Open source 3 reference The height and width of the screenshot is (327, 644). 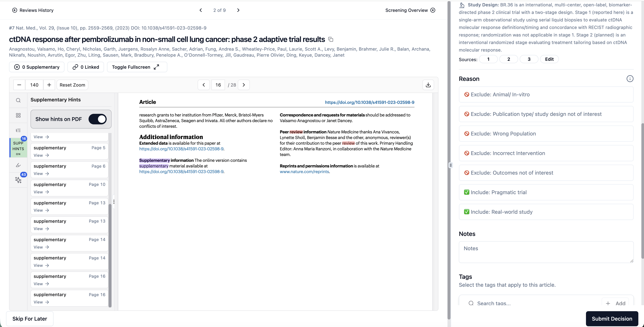pyautogui.click(x=529, y=59)
